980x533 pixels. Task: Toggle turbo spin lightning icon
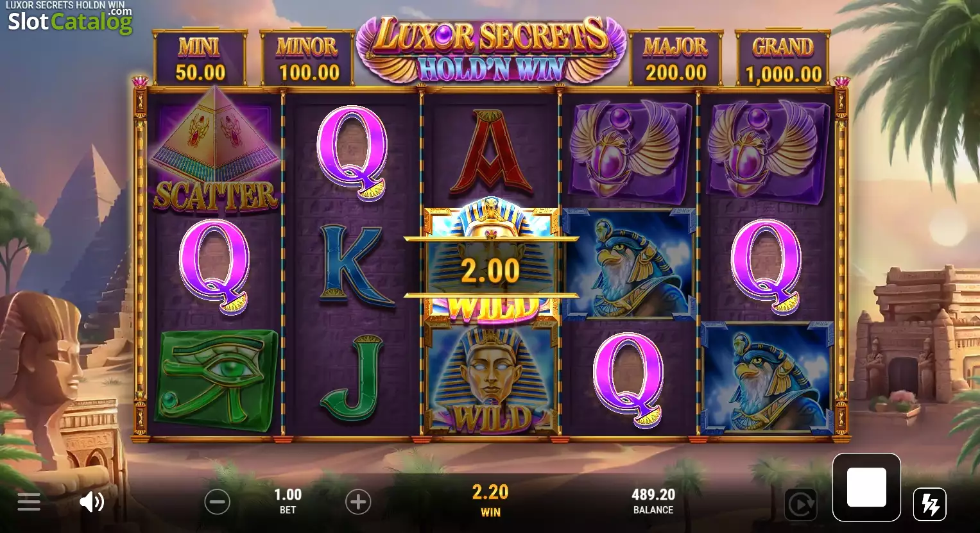point(930,504)
